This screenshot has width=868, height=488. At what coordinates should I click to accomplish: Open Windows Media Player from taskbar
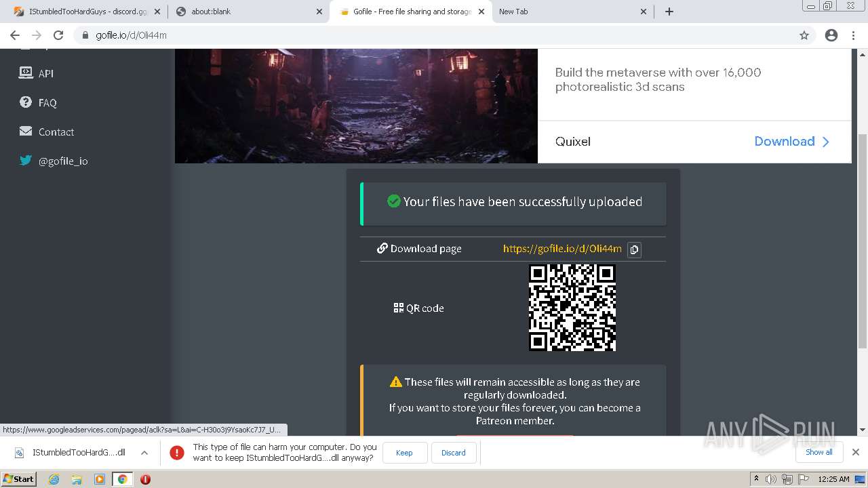tap(100, 479)
